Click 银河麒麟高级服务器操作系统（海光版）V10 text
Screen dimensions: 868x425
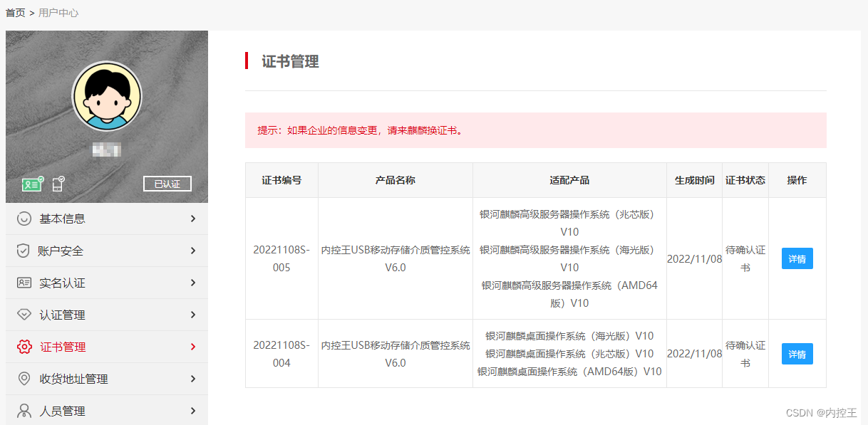569,258
